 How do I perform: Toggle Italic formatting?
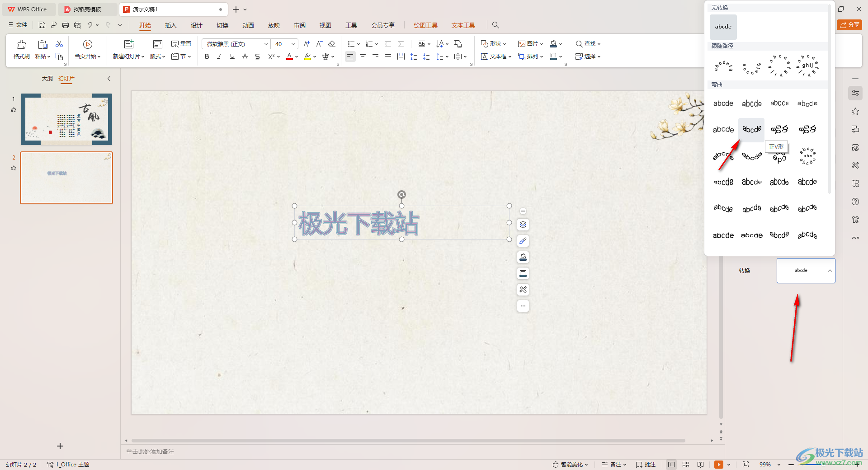coord(219,56)
